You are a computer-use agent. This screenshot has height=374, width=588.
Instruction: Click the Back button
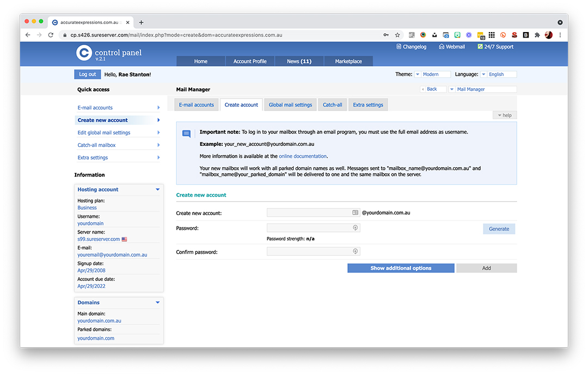tap(433, 89)
